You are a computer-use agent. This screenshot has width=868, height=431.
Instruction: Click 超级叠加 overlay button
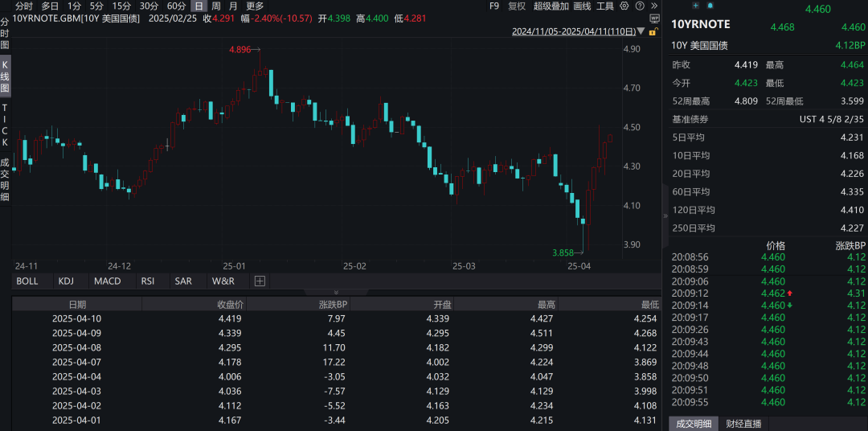point(551,6)
